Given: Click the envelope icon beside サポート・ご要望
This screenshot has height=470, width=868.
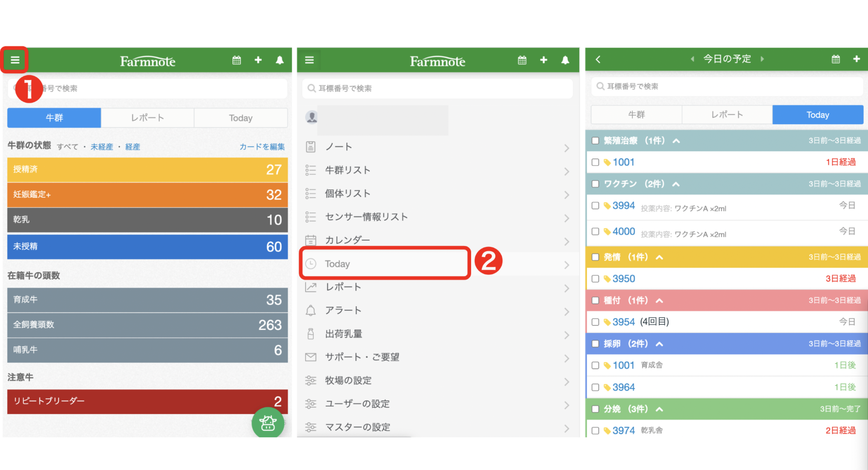Looking at the screenshot, I should (311, 357).
